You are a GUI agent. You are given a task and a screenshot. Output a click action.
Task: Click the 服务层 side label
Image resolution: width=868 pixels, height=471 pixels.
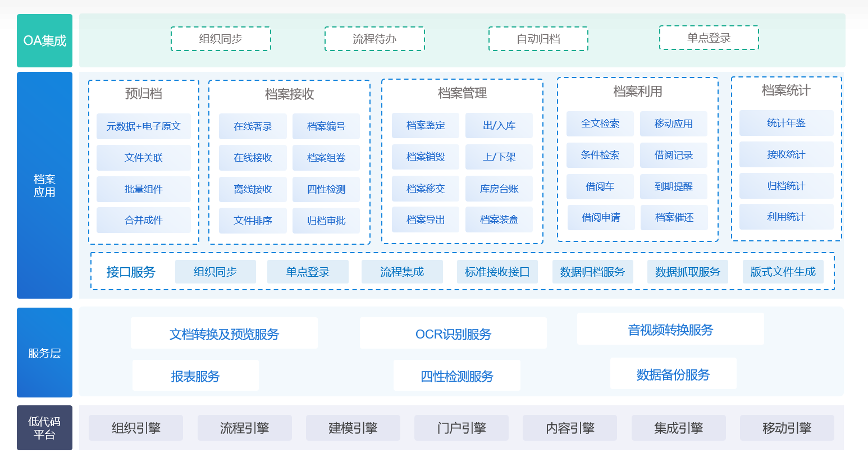point(44,353)
